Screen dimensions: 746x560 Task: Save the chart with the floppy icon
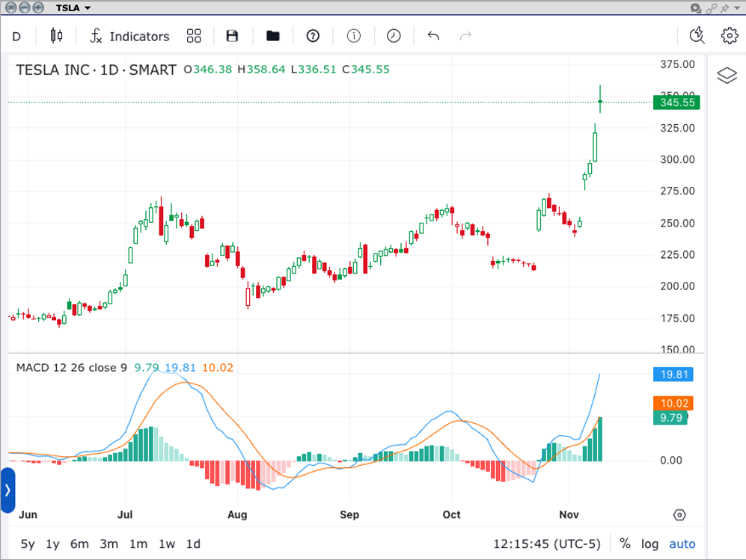[x=232, y=36]
